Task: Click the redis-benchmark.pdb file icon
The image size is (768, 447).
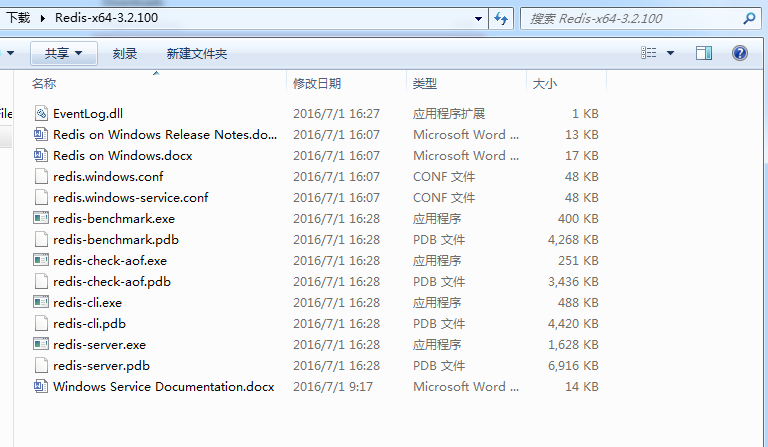Action: click(41, 240)
